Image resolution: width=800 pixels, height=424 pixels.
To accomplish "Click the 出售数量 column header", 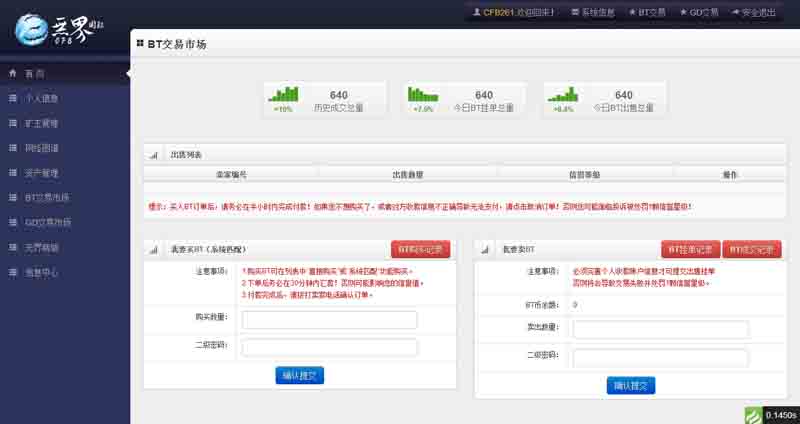I will point(408,174).
